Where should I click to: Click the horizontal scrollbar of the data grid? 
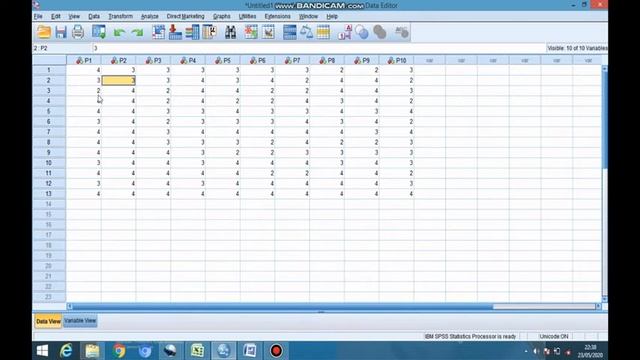282,306
